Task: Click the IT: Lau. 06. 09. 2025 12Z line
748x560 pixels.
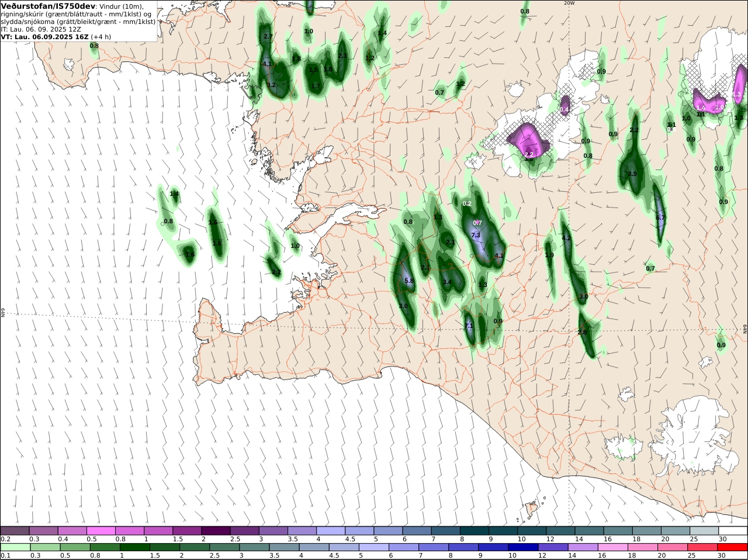Action: pyautogui.click(x=41, y=29)
